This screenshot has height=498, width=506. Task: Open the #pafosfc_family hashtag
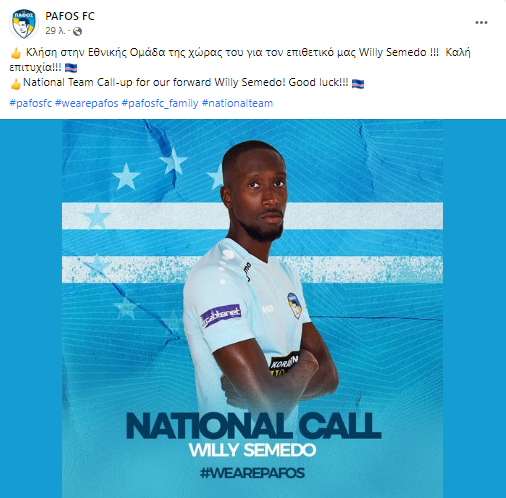[160, 103]
